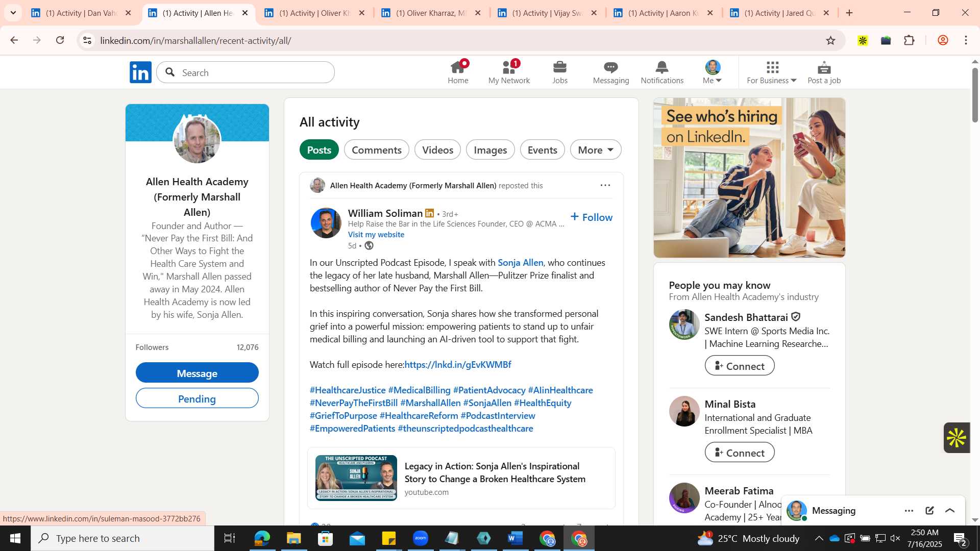The image size is (980, 551).
Task: Click the floating starburst widget
Action: coord(956,437)
